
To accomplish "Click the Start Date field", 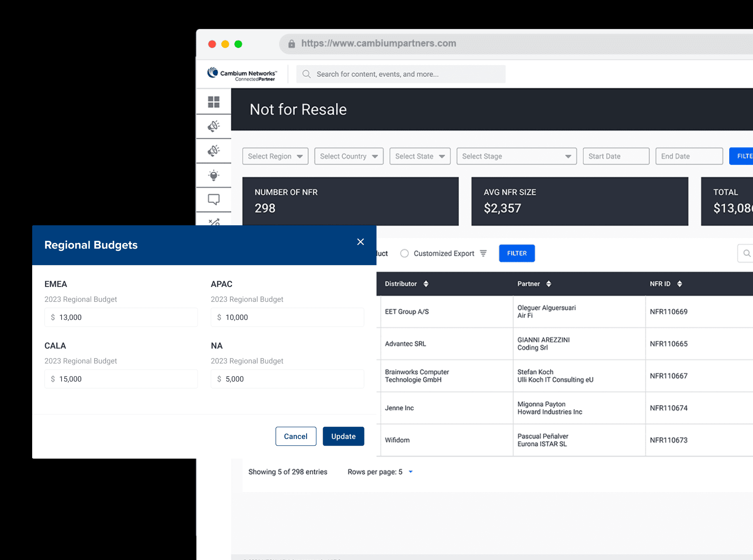I will 616,156.
